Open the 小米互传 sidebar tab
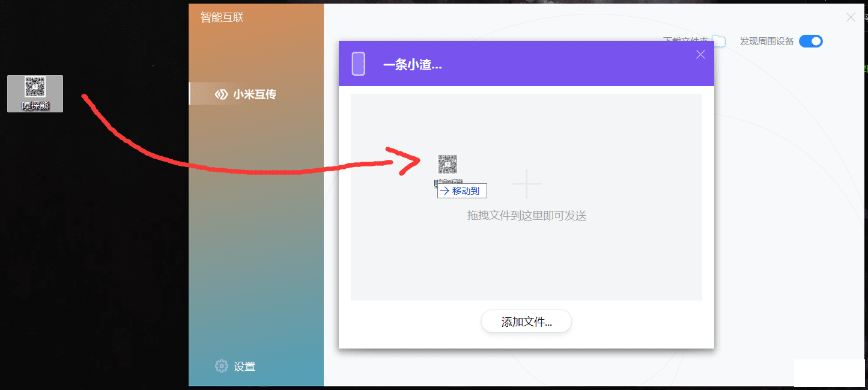868x390 pixels. tap(256, 94)
